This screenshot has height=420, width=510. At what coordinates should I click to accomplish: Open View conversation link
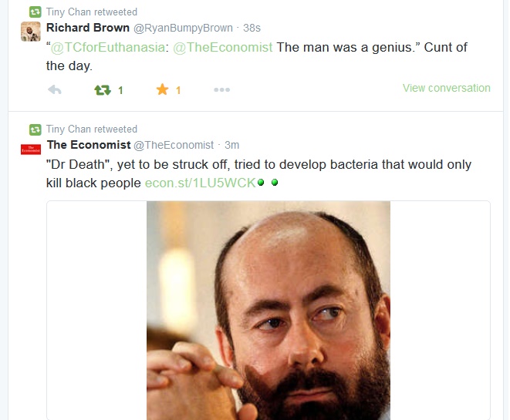coord(446,88)
